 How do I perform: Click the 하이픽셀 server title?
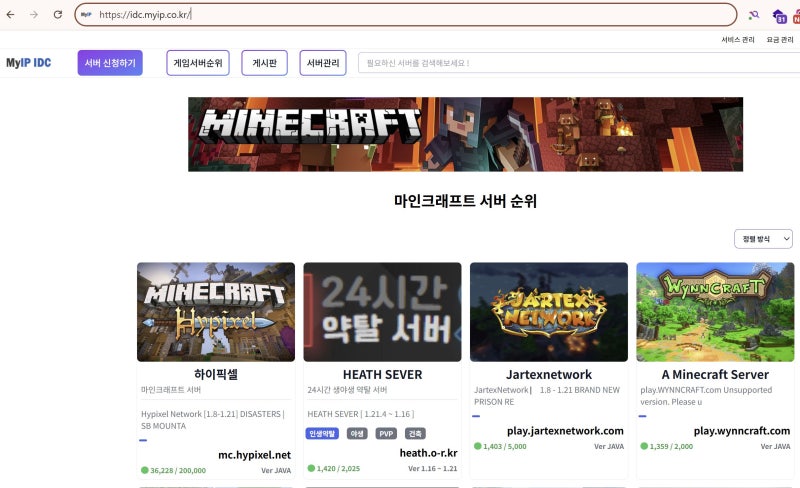(x=216, y=374)
